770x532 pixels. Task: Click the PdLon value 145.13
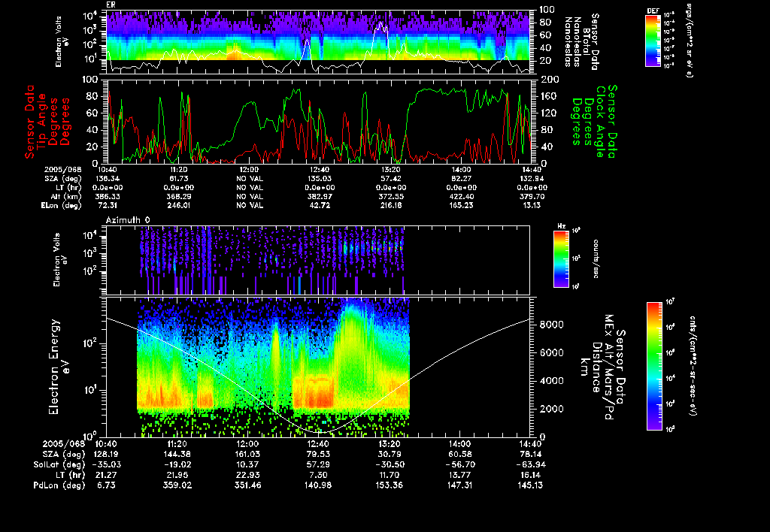pos(530,485)
